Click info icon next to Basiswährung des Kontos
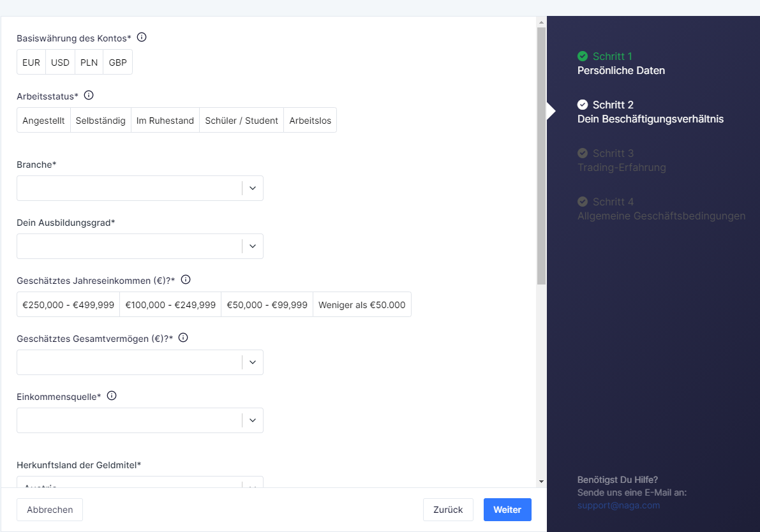Screen dimensions: 760x532 pyautogui.click(x=142, y=38)
